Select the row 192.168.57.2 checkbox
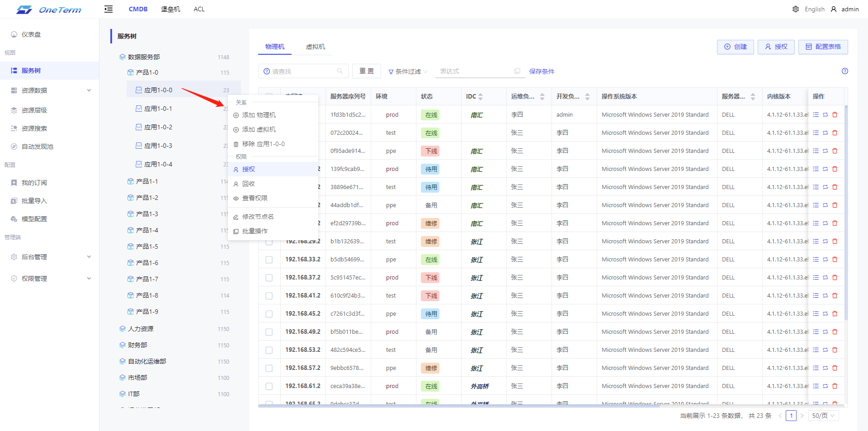 pos(269,368)
